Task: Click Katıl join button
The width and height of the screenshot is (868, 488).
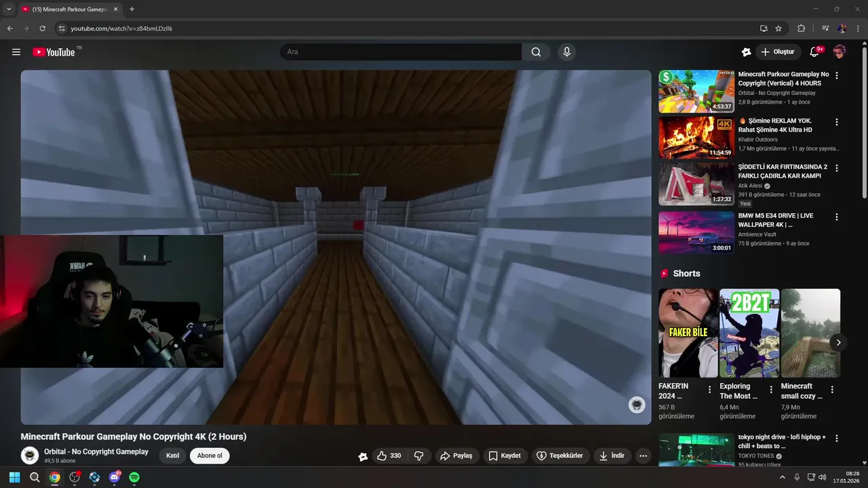Action: pyautogui.click(x=173, y=456)
